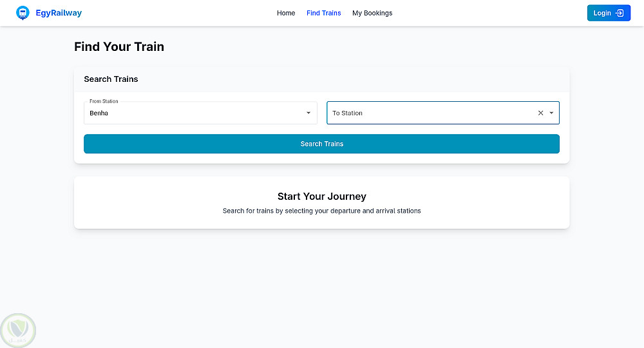The image size is (644, 348).
Task: Expand the From Station dropdown arrow
Action: tap(308, 113)
